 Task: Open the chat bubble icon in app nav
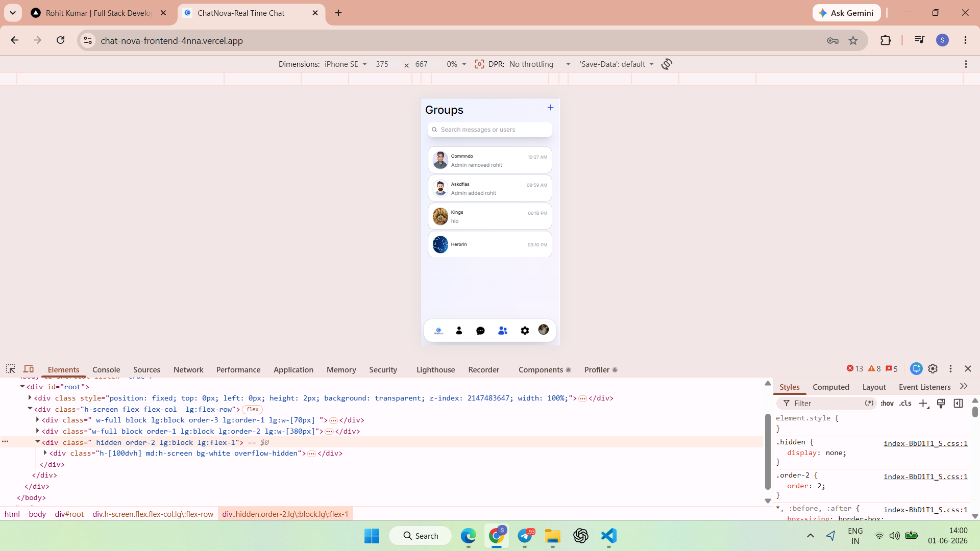tap(480, 331)
